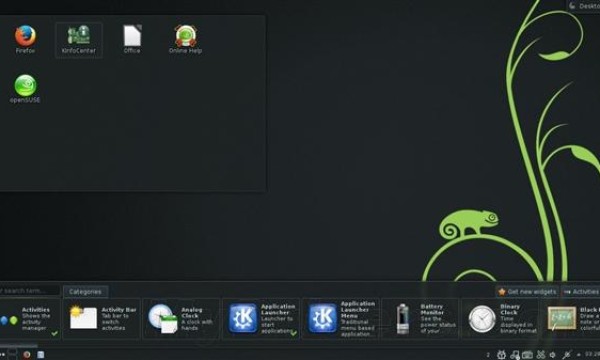
Task: Click the clock in the bottom panel
Action: coord(592,355)
